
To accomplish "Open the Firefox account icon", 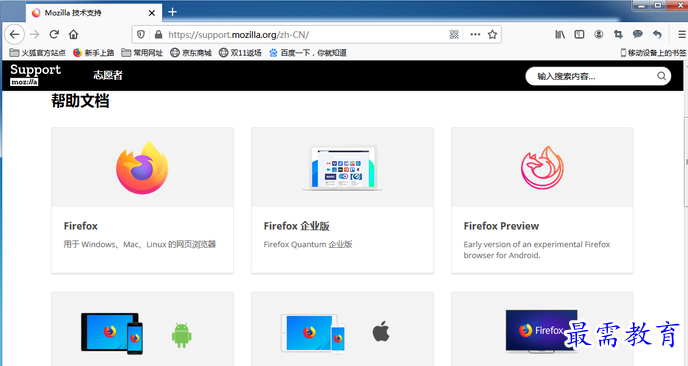I will [598, 34].
